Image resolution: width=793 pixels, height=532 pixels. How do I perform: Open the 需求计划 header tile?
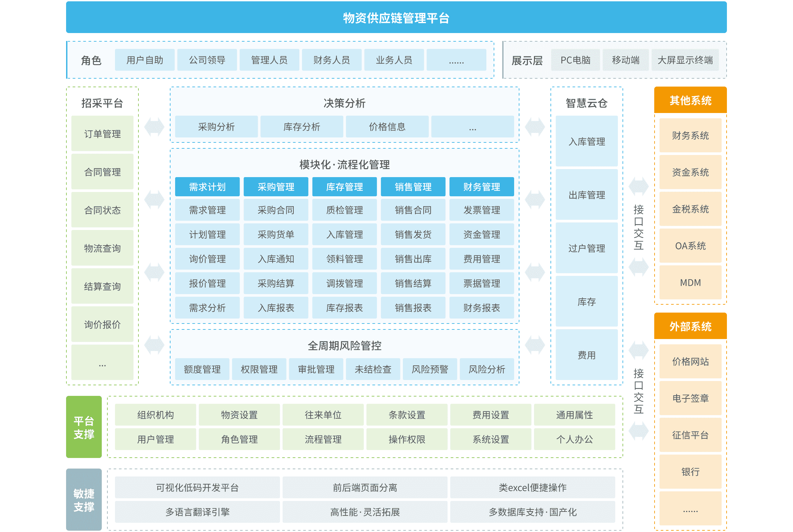click(207, 187)
